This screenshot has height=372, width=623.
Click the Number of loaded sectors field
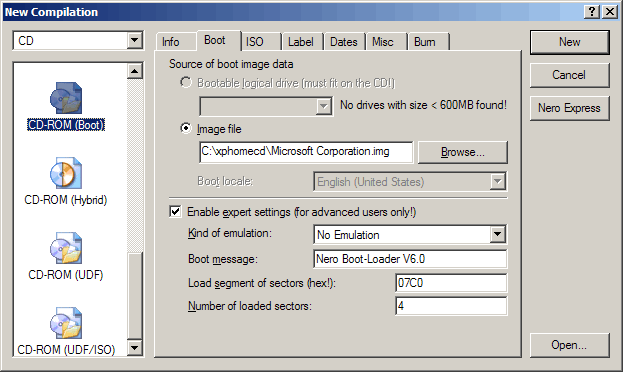pos(451,306)
